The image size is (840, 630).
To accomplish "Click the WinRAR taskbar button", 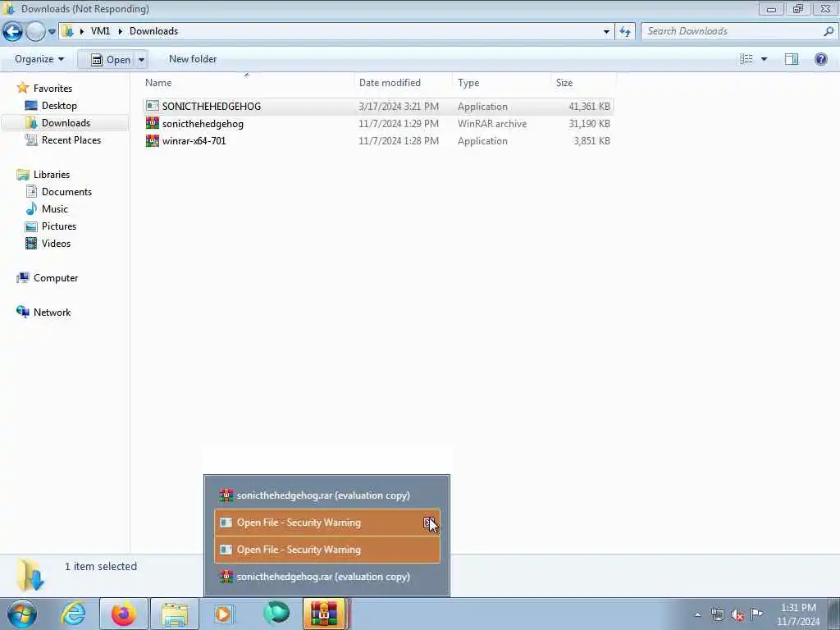I will point(325,614).
